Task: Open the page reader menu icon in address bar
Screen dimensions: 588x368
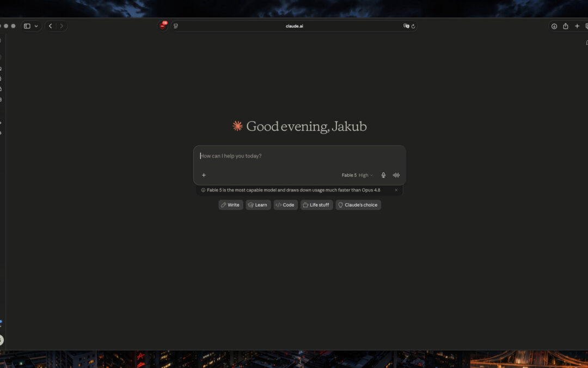Action: pos(176,26)
